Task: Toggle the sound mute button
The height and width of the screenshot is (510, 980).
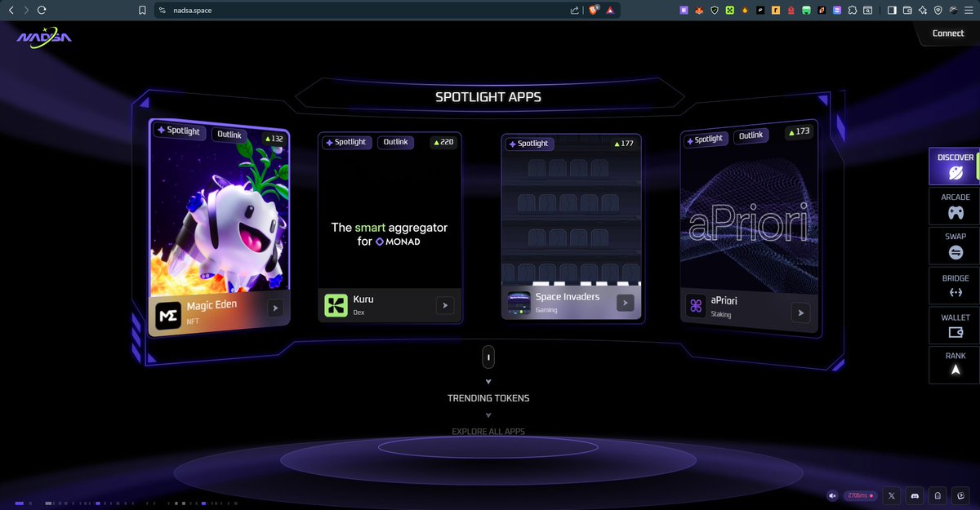Action: [x=832, y=495]
